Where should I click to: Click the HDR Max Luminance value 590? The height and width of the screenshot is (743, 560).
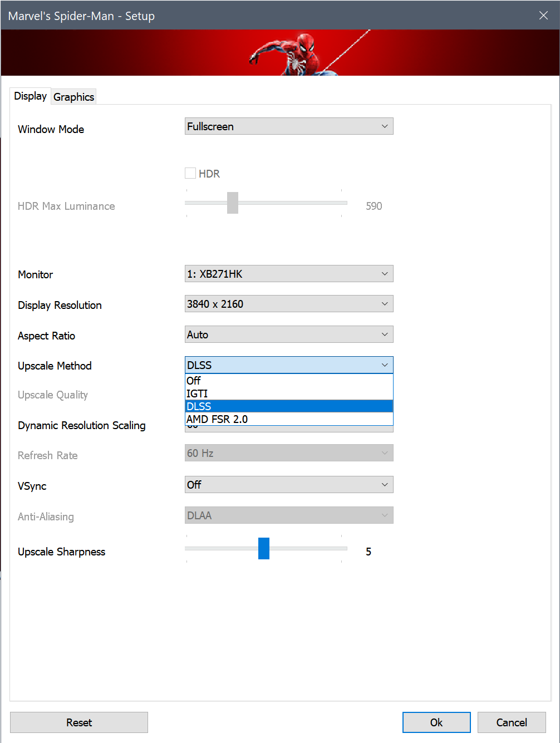click(374, 206)
